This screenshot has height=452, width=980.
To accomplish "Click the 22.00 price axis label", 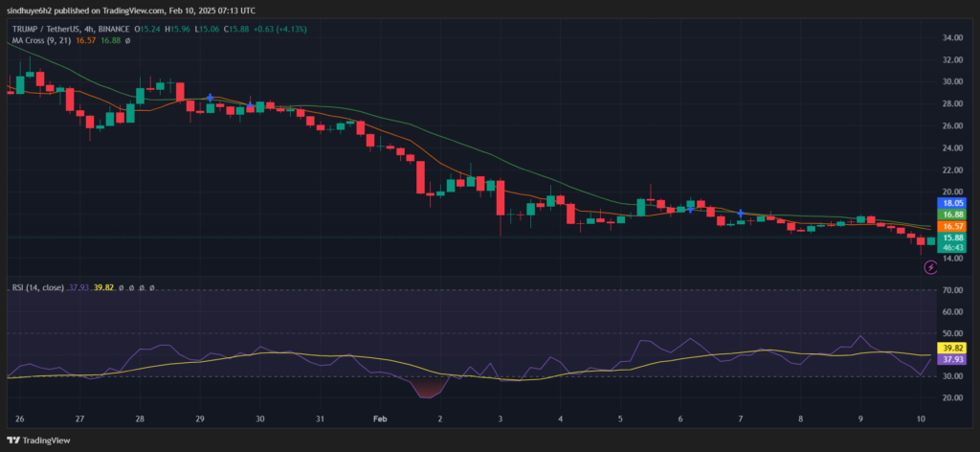I will click(x=952, y=170).
